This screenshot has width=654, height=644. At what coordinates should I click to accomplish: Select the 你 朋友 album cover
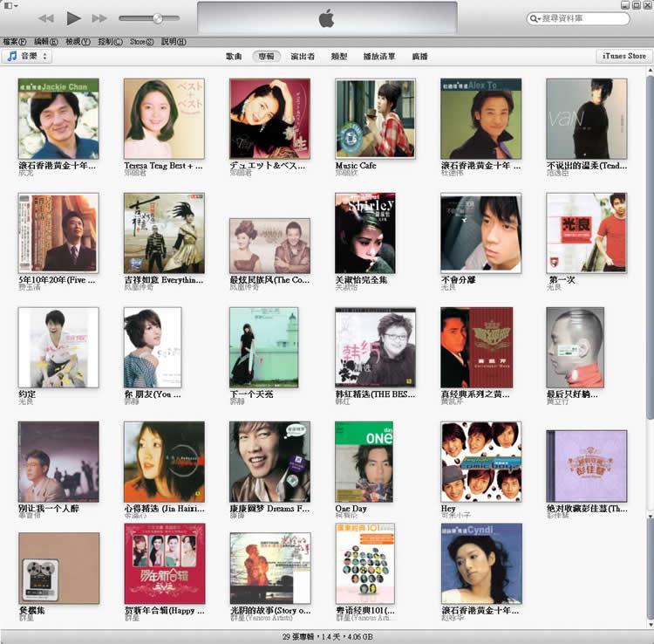tap(153, 347)
